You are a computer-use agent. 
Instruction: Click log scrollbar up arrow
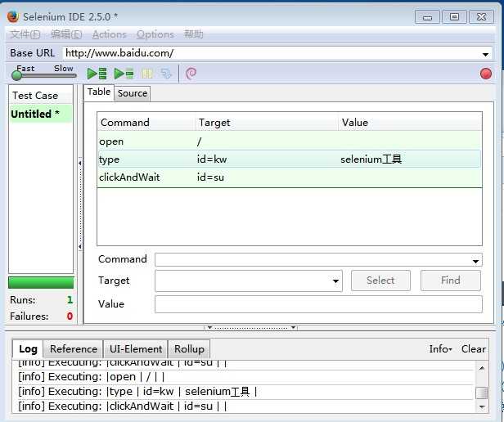[481, 369]
